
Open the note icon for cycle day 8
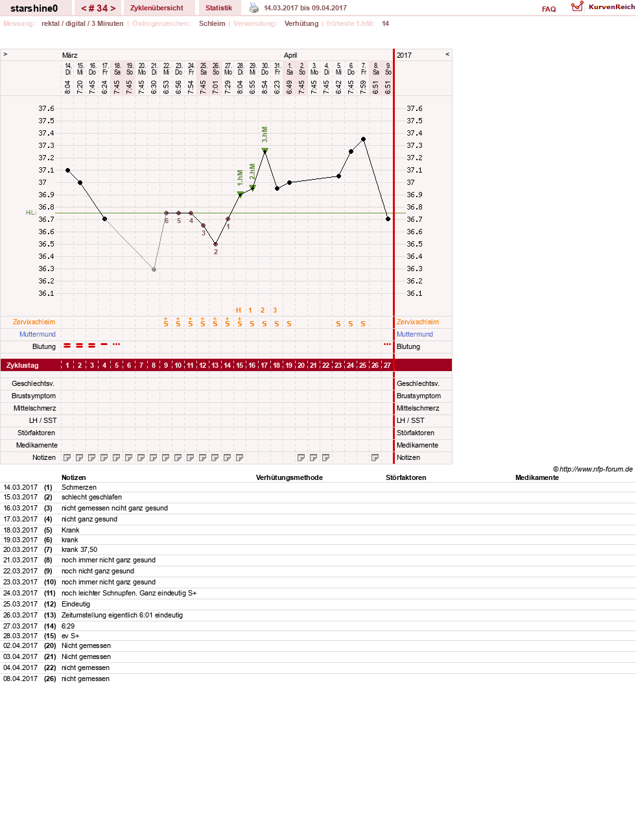[x=154, y=457]
